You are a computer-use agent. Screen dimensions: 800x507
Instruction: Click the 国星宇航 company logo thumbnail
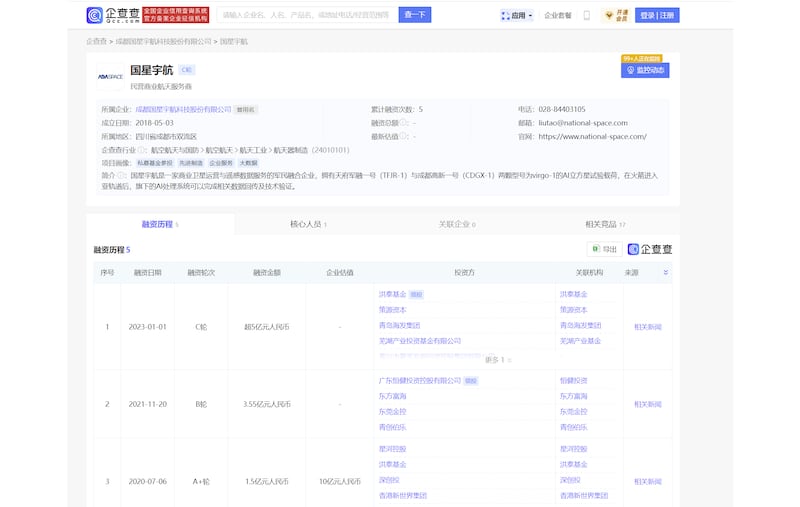(x=110, y=76)
